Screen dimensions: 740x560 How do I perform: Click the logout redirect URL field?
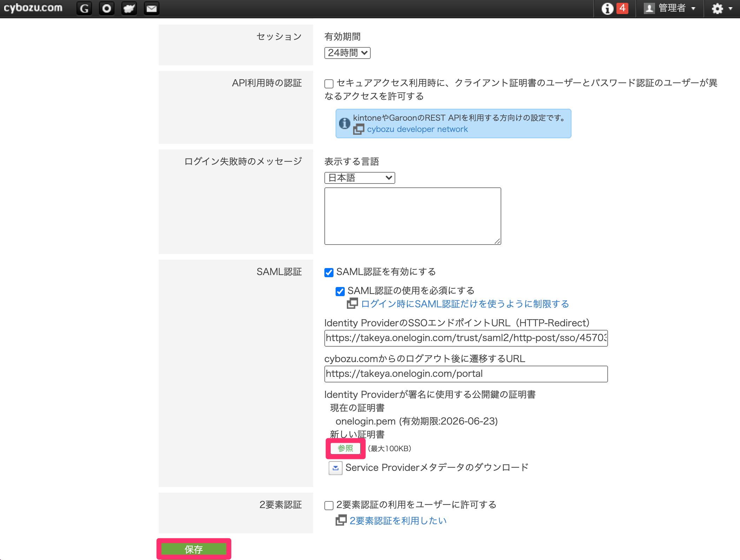tap(466, 374)
